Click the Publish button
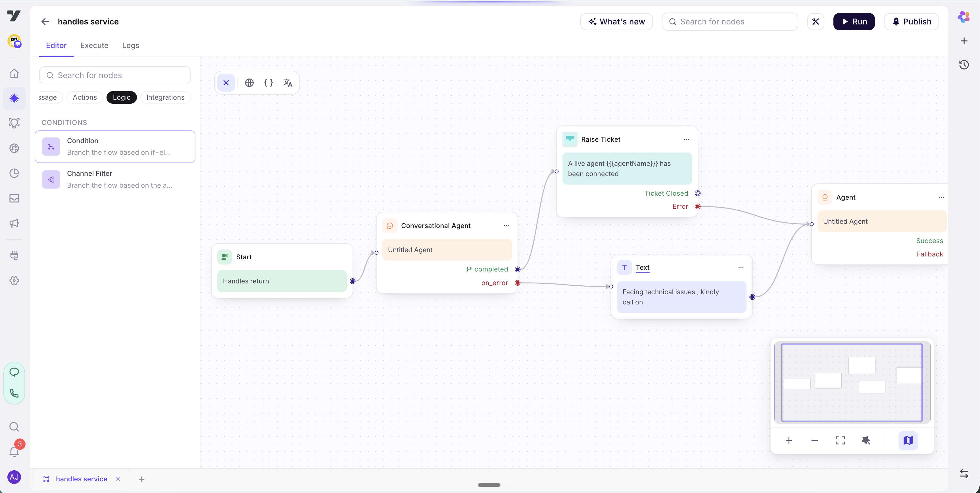Image resolution: width=980 pixels, height=493 pixels. coord(911,22)
